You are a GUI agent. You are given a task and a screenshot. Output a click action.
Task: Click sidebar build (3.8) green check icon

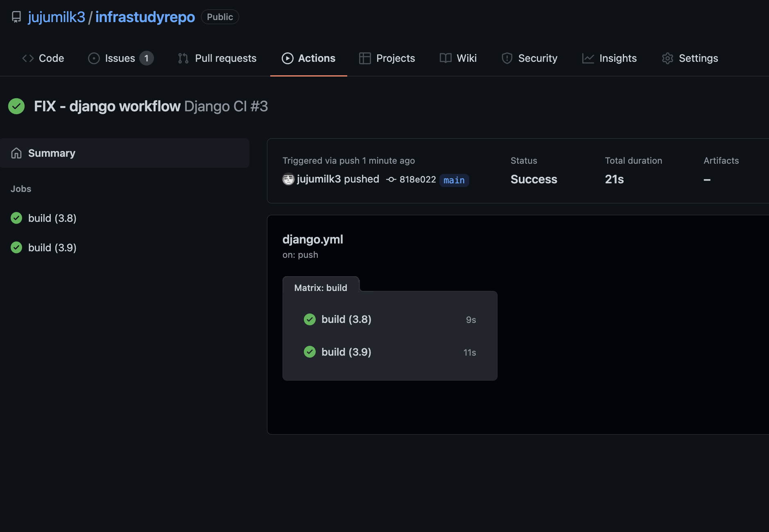pos(16,218)
